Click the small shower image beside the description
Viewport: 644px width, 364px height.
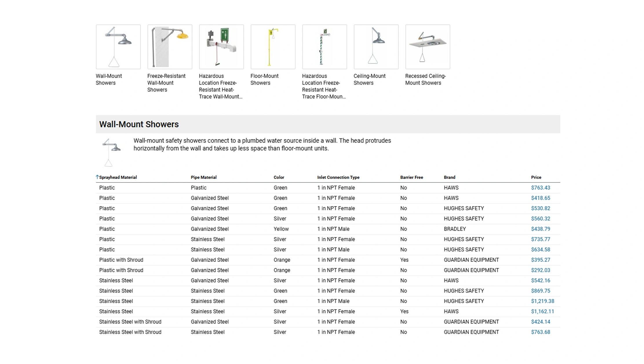point(111,152)
